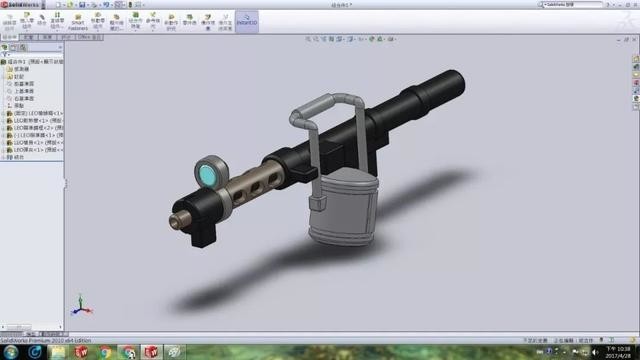Open Google Chrome from the taskbar

tap(105, 352)
